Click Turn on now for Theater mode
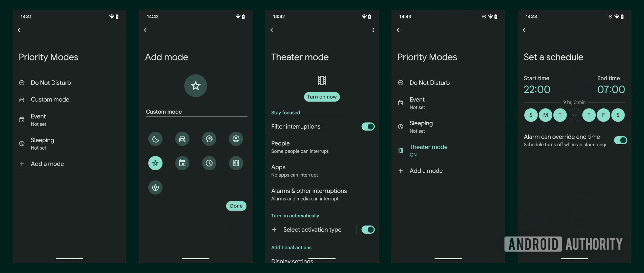Image resolution: width=644 pixels, height=273 pixels. [x=322, y=97]
